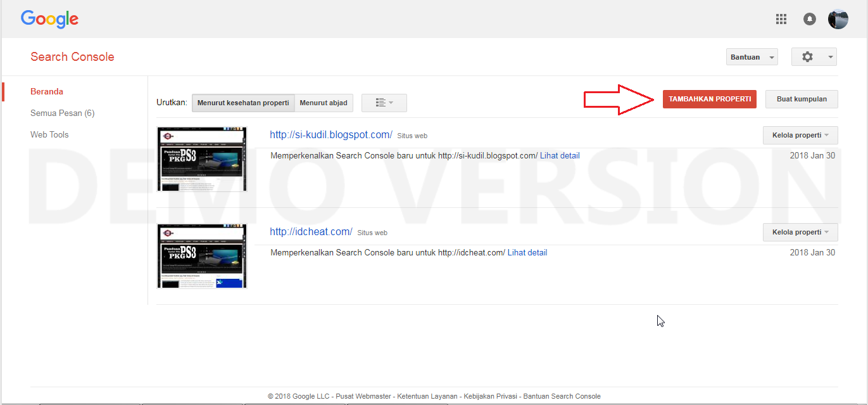Open Semua Pesan (6) in sidebar
Viewport: 868px width, 405px height.
62,113
